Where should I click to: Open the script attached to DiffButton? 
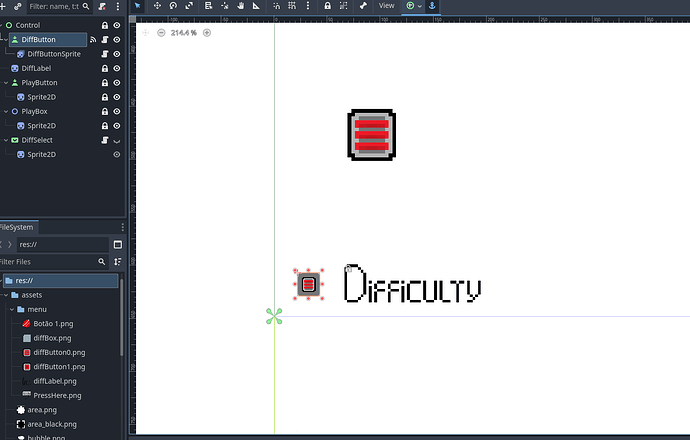point(105,40)
